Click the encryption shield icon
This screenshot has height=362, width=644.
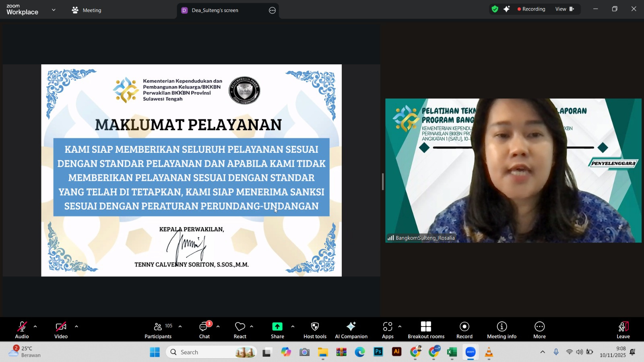point(495,9)
